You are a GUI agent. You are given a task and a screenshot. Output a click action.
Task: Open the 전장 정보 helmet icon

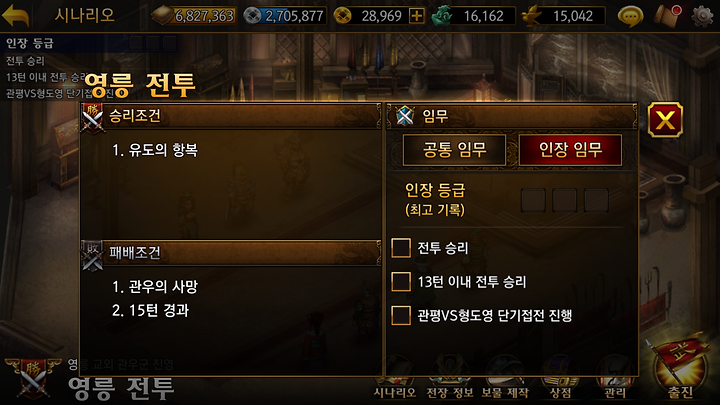[x=450, y=379]
